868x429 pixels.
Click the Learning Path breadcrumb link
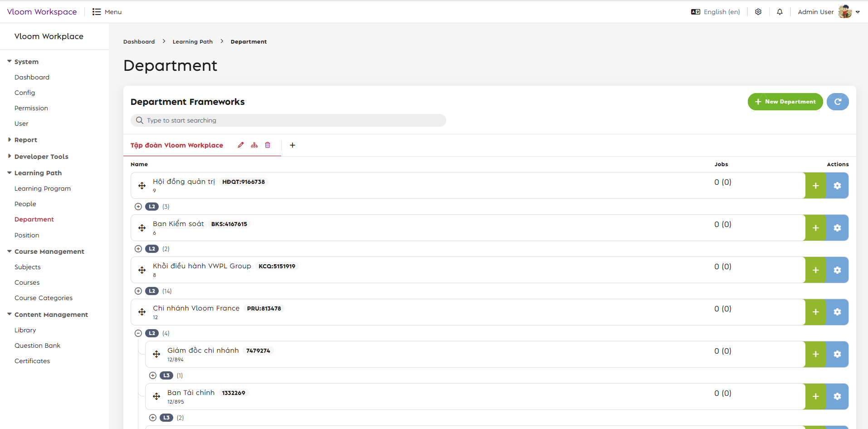(193, 42)
